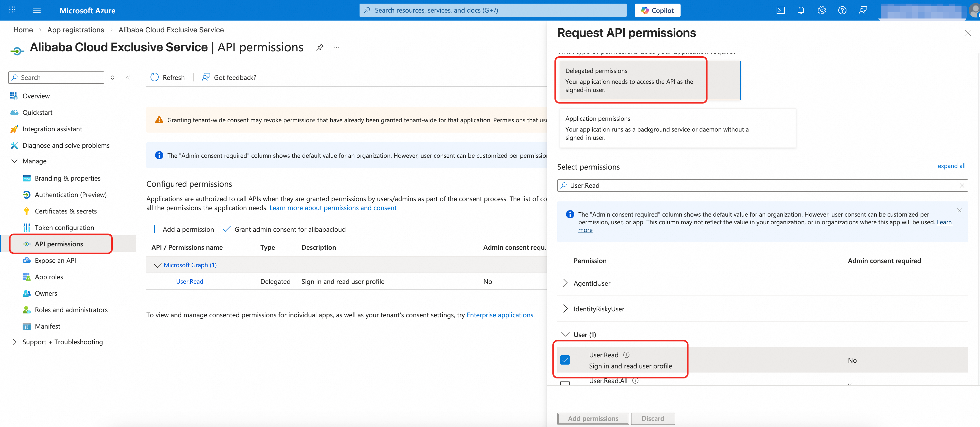Open the notifications bell icon
Viewport: 980px width, 427px height.
coord(801,10)
